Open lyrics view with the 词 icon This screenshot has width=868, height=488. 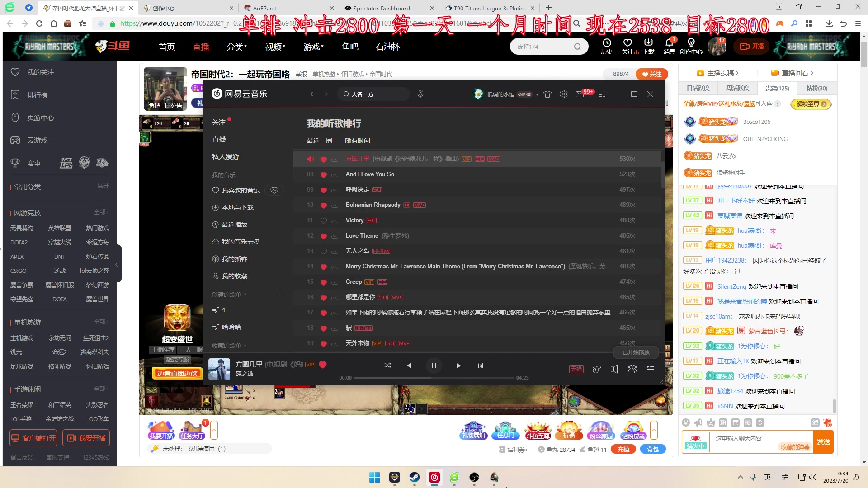[480, 366]
